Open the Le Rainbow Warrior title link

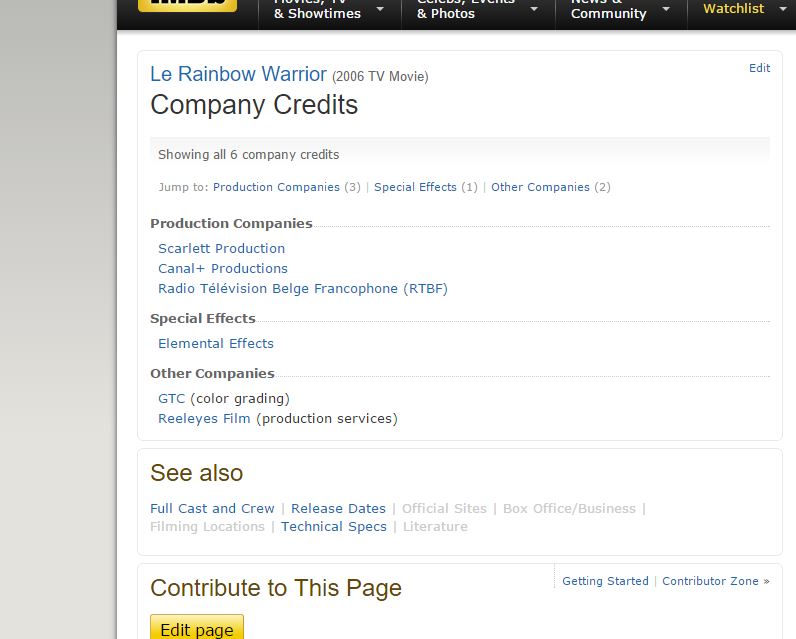pos(238,75)
